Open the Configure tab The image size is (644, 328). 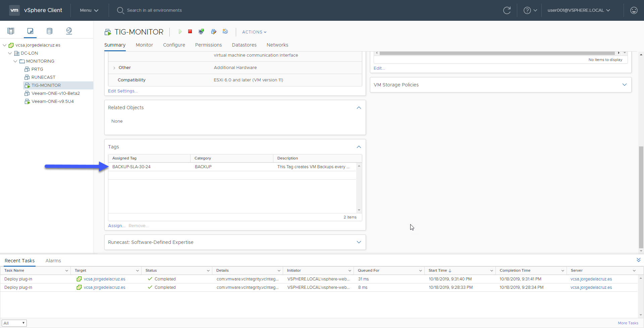[174, 45]
